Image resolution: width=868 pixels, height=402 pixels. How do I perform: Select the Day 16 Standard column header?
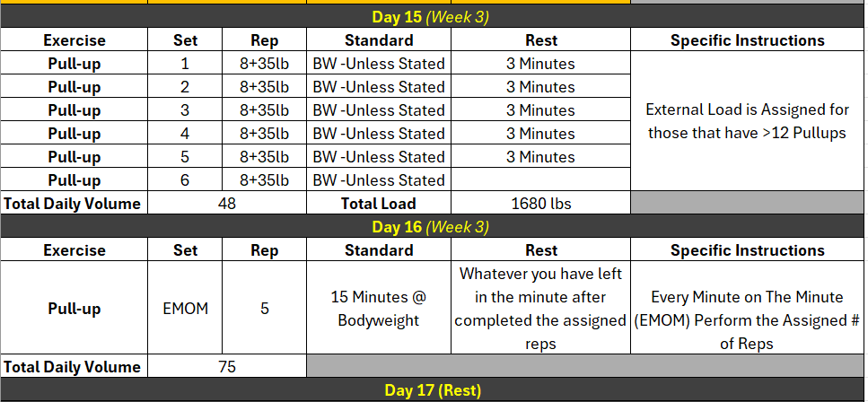click(378, 250)
